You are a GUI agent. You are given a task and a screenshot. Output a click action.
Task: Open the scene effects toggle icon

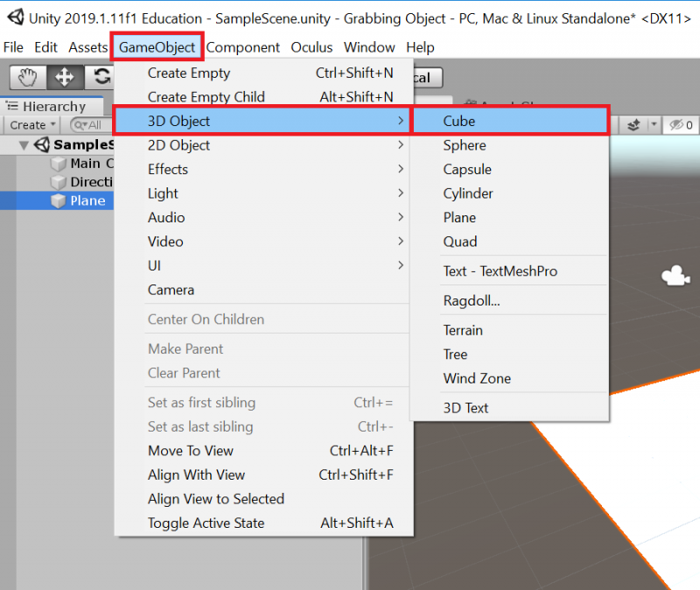[633, 125]
